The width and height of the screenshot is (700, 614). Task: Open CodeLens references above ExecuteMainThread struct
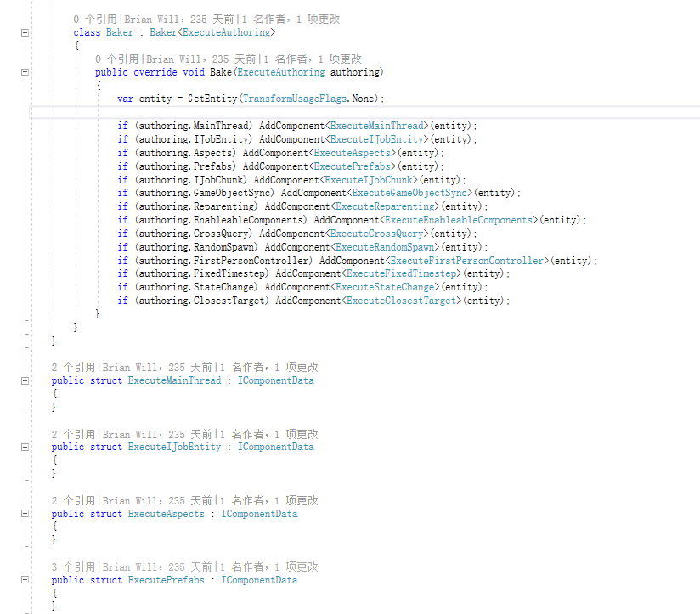(73, 367)
